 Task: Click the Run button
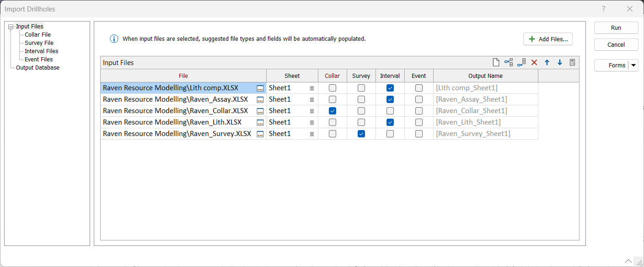[616, 27]
